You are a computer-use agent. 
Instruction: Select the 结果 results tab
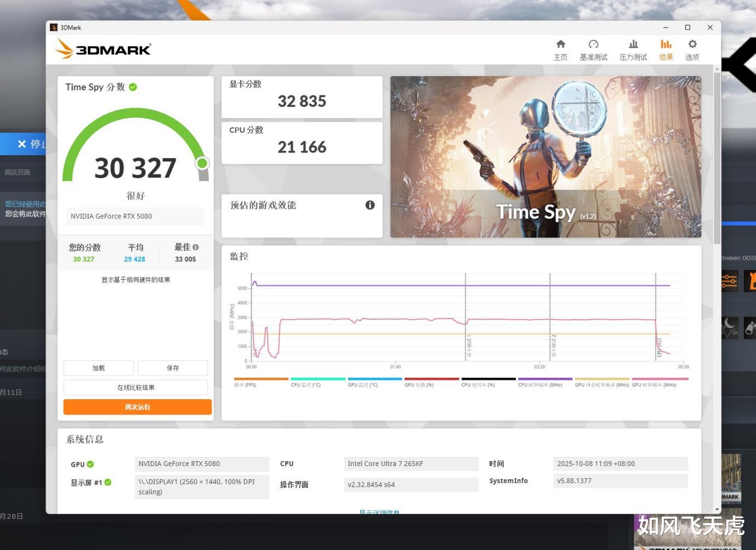click(666, 50)
